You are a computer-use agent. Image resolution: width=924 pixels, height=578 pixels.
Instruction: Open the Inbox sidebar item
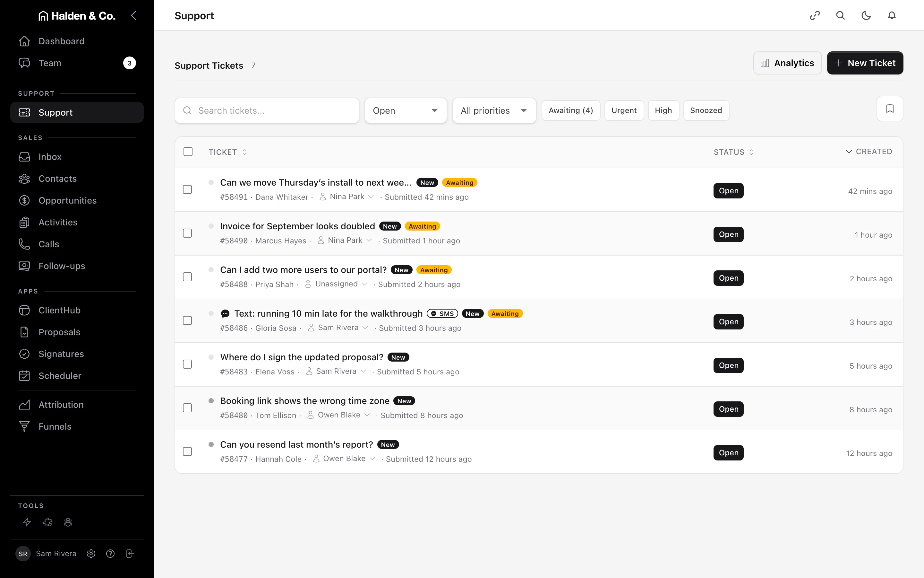tap(77, 157)
